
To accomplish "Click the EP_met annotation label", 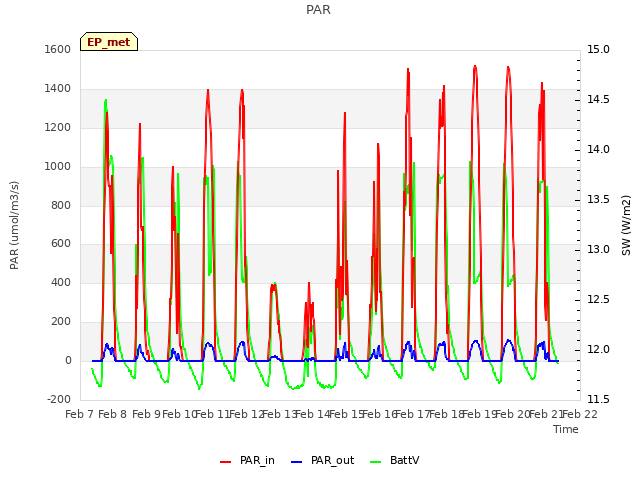I will [109, 42].
